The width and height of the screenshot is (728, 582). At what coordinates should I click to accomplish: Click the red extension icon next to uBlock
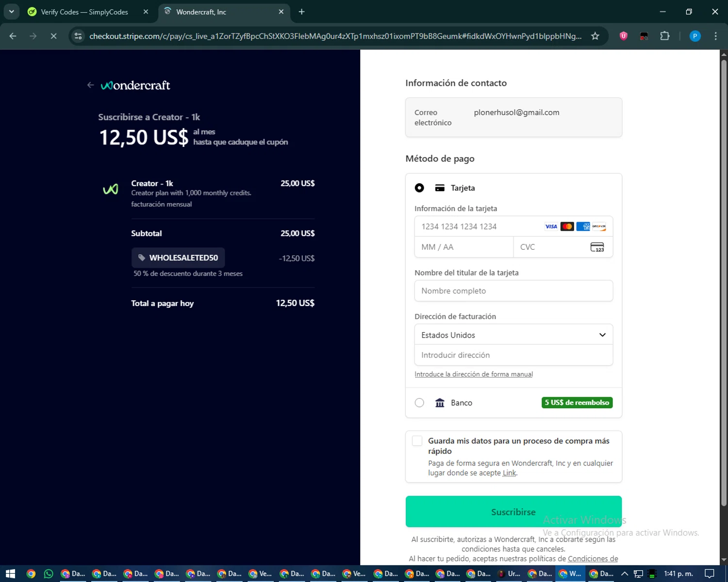click(x=644, y=36)
